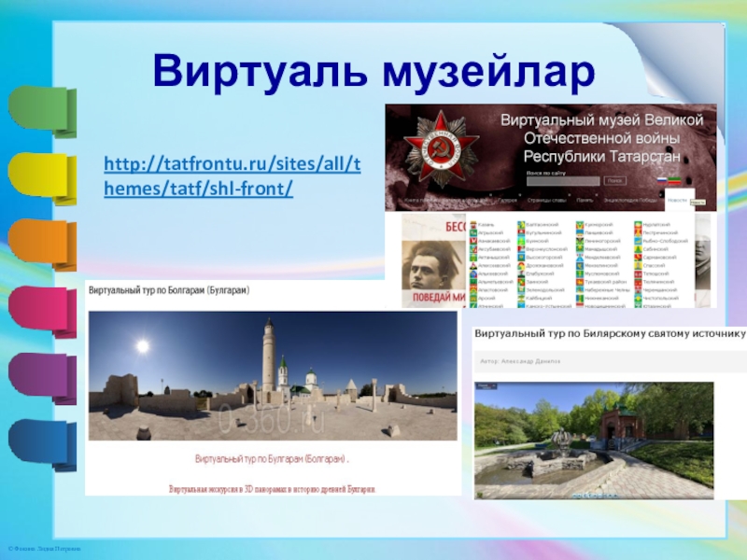Select 'Апастовский' district in the list
The image size is (747, 560).
(x=493, y=290)
